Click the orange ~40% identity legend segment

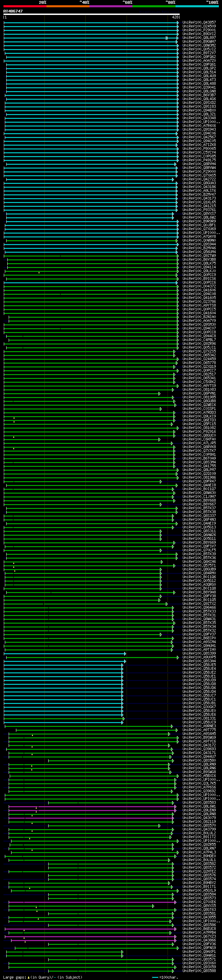[x=68, y=7]
